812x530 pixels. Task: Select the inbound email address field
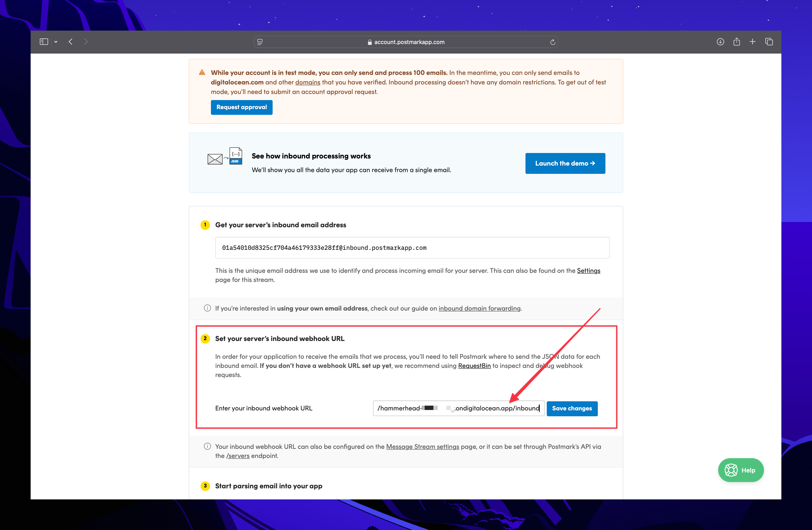(412, 248)
